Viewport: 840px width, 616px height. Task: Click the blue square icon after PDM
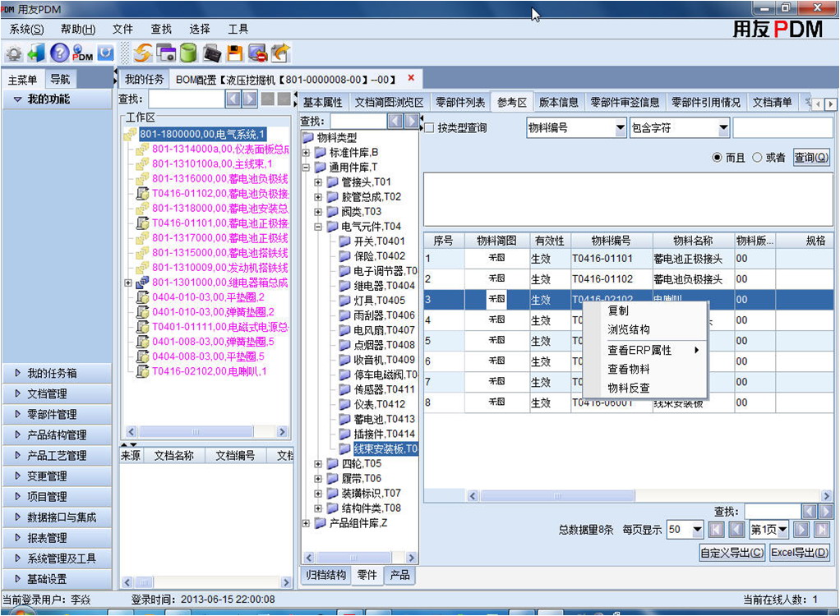(x=106, y=53)
